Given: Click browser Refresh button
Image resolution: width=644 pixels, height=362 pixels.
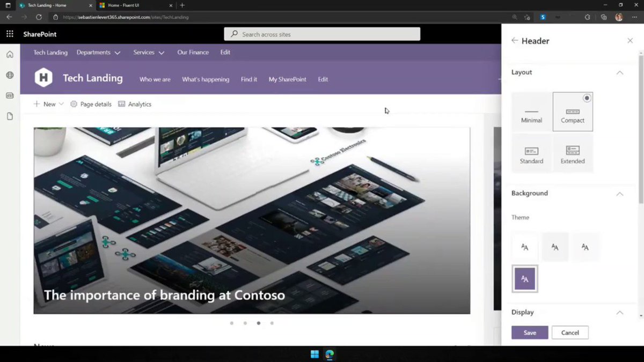Looking at the screenshot, I should [x=39, y=17].
